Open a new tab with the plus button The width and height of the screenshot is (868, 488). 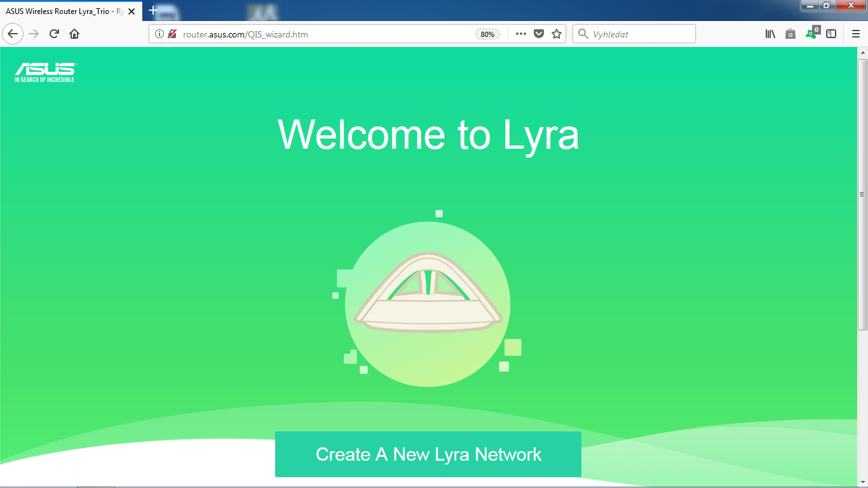pos(153,11)
